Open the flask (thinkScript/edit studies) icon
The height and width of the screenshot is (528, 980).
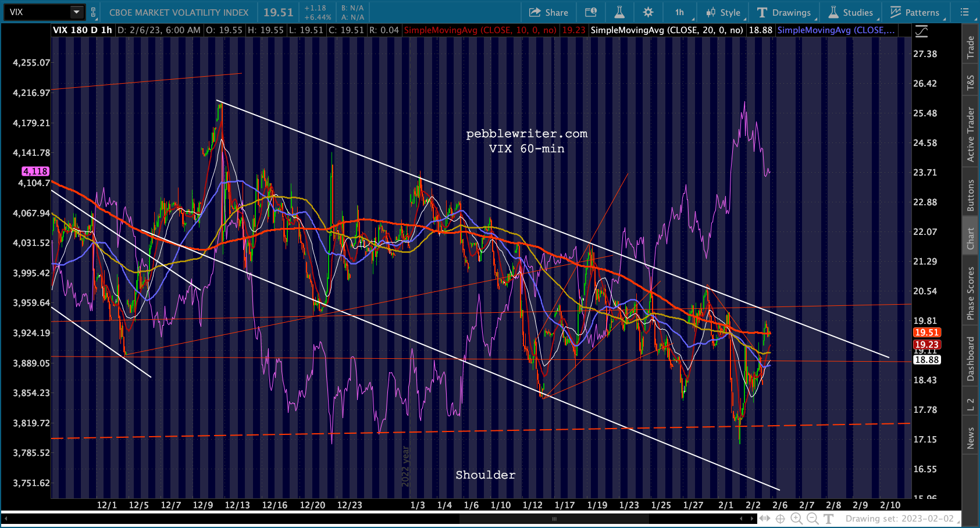click(x=619, y=12)
